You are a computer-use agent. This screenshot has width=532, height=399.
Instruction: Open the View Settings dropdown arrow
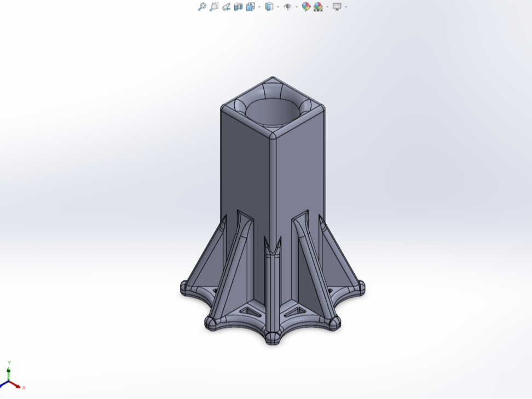pyautogui.click(x=346, y=7)
